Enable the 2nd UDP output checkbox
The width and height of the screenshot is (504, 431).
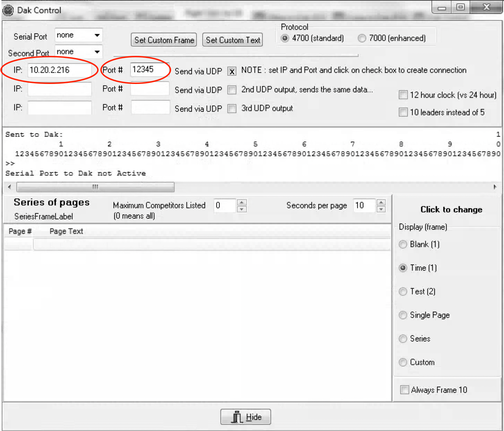(232, 90)
